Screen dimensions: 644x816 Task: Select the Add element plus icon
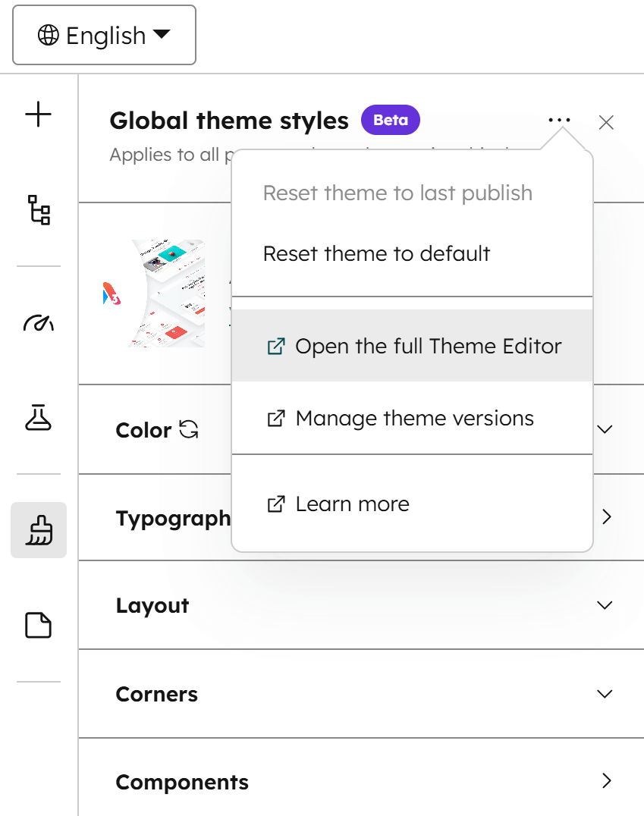coord(38,115)
